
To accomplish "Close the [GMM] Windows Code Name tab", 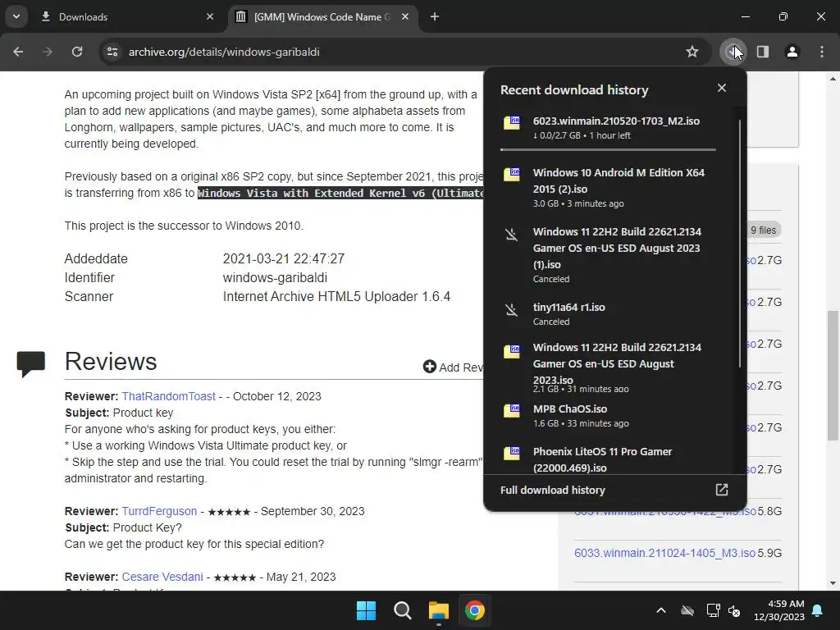I will [x=405, y=16].
